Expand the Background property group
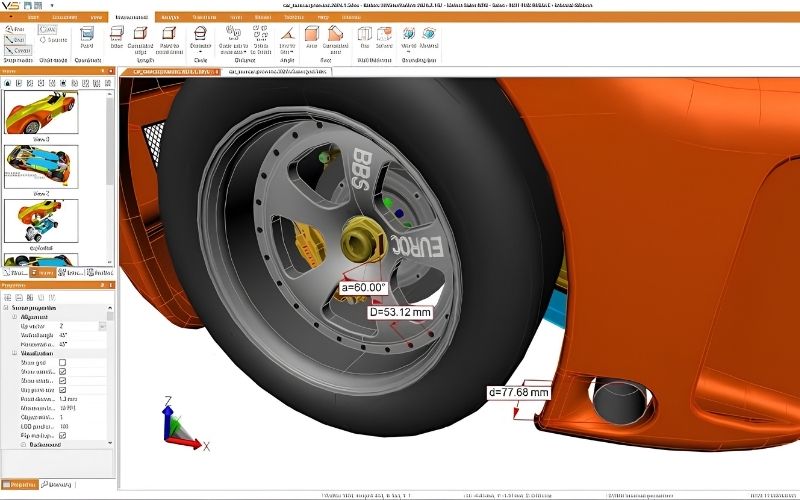This screenshot has width=800, height=500. pyautogui.click(x=23, y=444)
